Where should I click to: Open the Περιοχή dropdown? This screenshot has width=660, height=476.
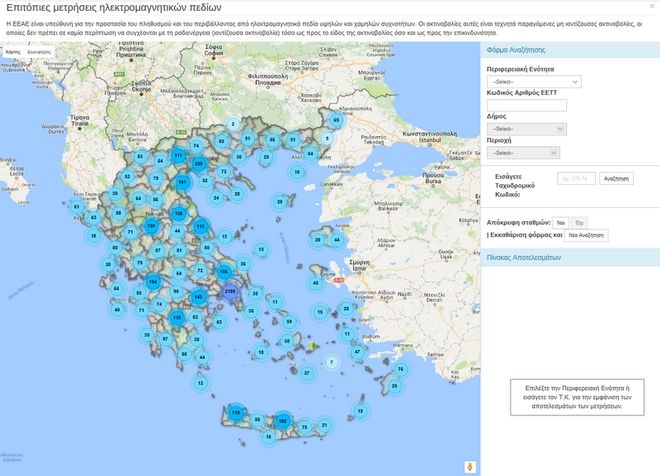522,153
